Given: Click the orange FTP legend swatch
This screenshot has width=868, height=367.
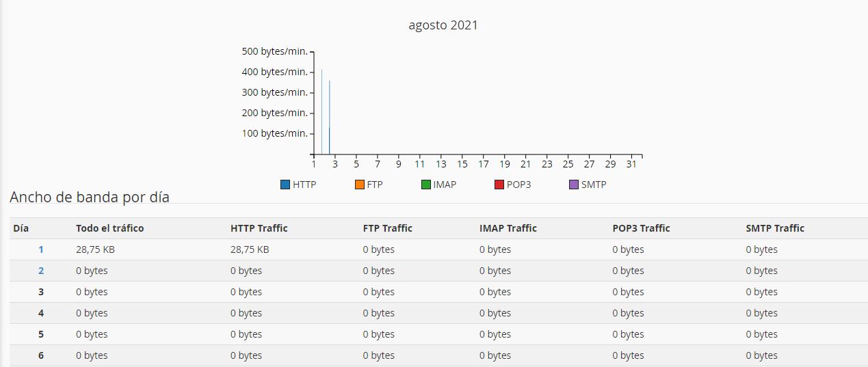Looking at the screenshot, I should (x=359, y=185).
